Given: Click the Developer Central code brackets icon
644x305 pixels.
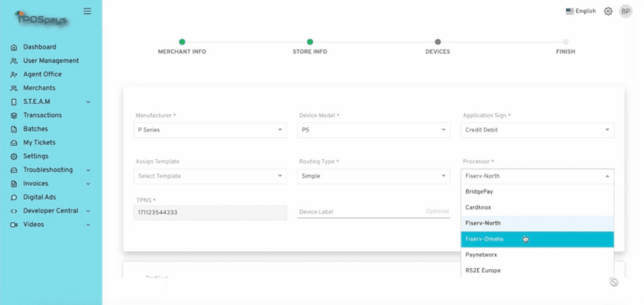Looking at the screenshot, I should coord(14,211).
